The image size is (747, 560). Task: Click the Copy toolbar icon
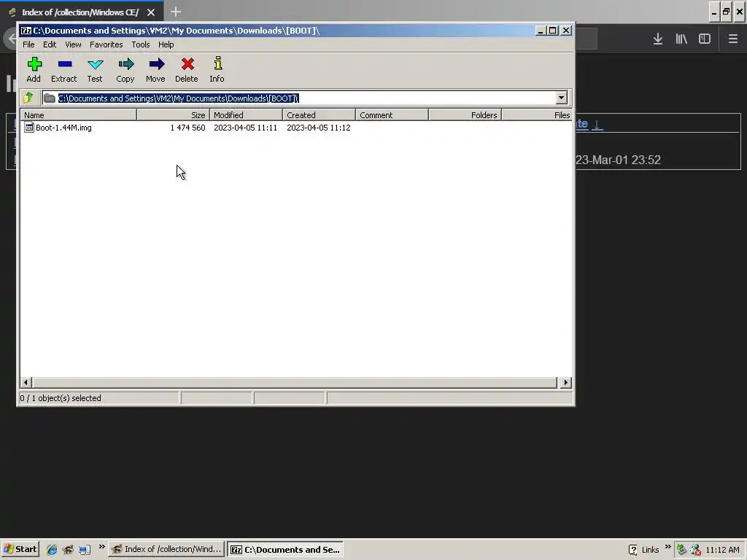point(125,69)
